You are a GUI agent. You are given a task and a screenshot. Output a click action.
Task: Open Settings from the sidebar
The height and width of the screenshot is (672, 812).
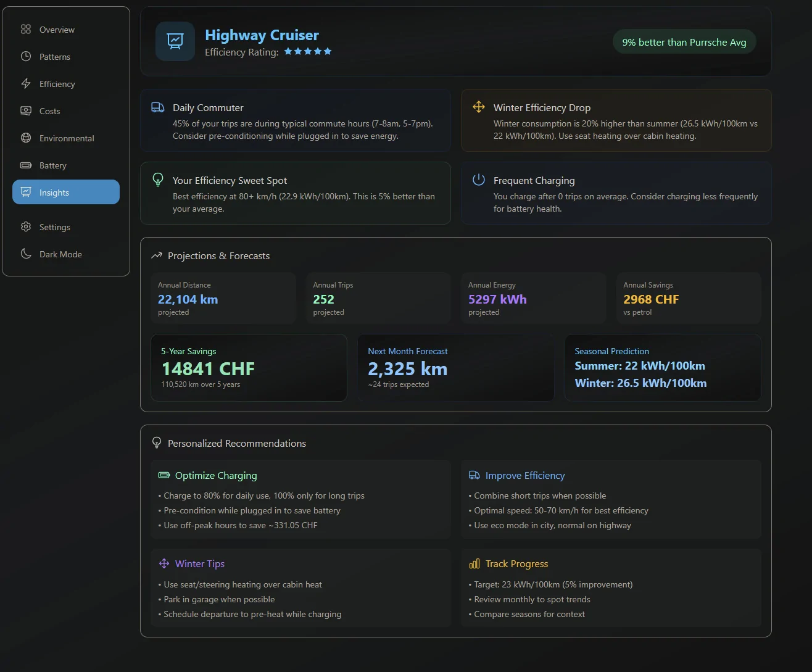point(66,227)
